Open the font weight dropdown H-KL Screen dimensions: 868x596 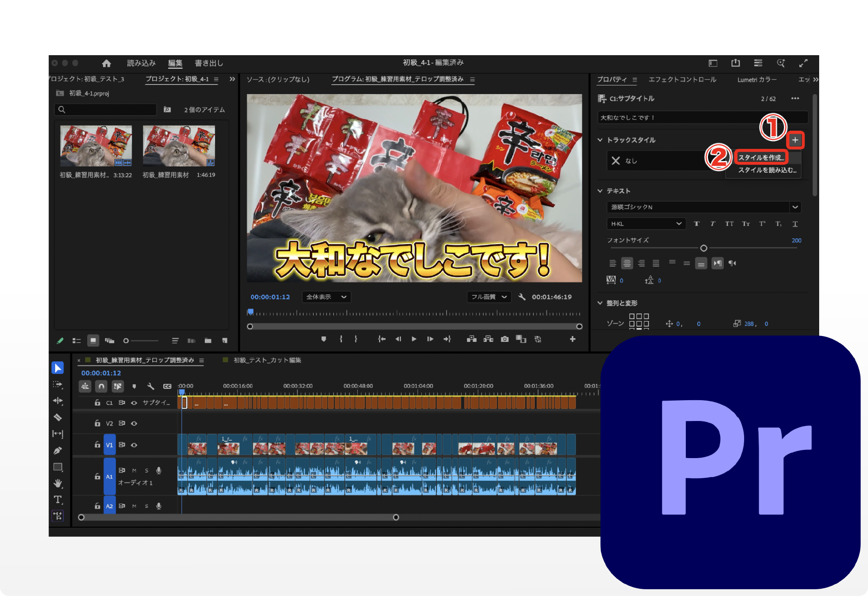point(646,224)
